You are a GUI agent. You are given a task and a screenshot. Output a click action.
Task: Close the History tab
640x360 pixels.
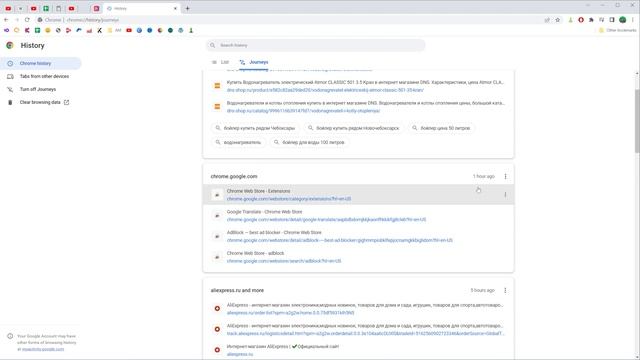click(x=176, y=8)
